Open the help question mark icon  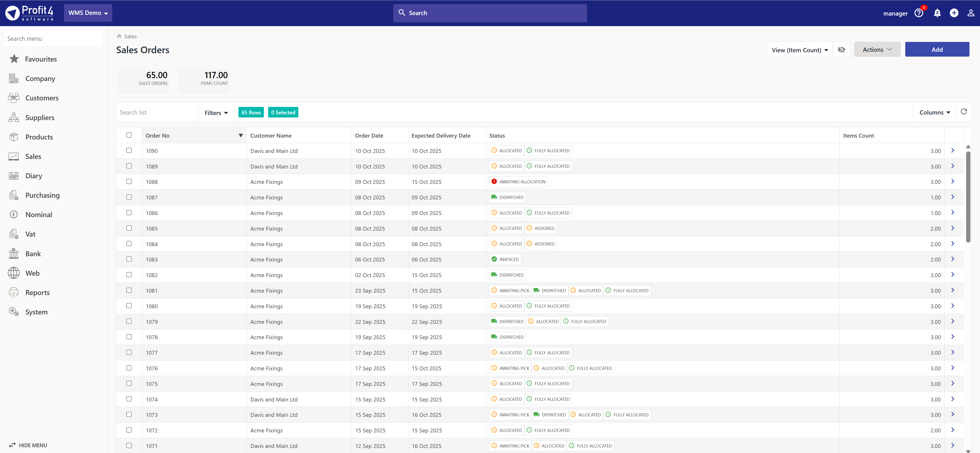tap(919, 13)
